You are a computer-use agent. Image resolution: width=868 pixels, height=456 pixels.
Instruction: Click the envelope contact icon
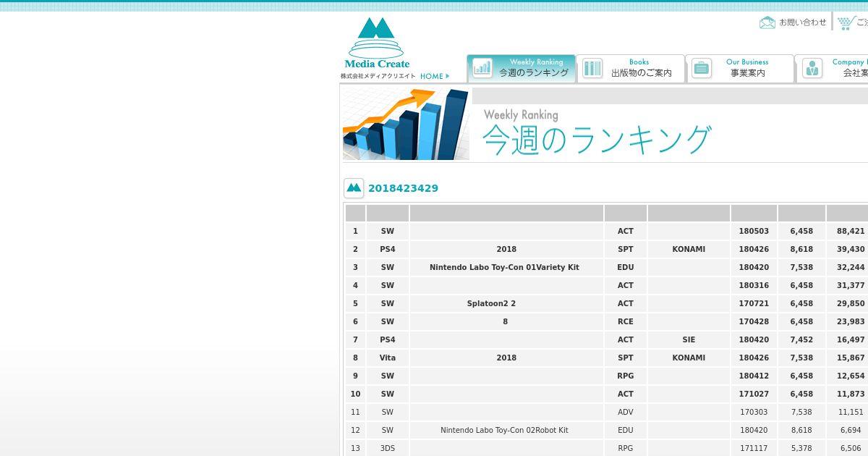pyautogui.click(x=767, y=22)
